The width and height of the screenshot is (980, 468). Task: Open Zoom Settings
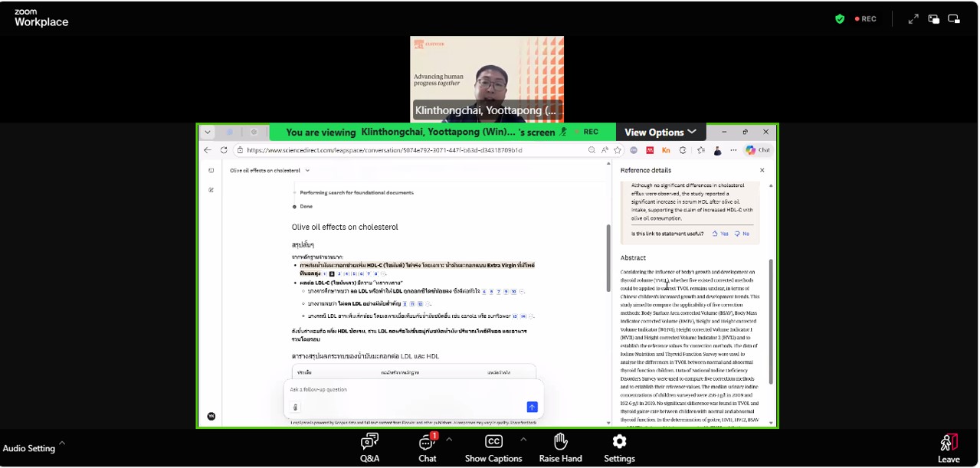coord(619,448)
